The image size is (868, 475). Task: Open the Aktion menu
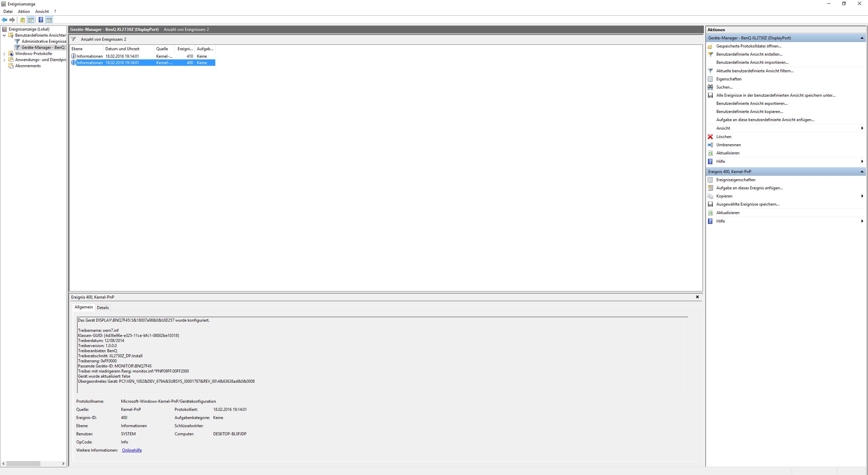click(x=24, y=12)
